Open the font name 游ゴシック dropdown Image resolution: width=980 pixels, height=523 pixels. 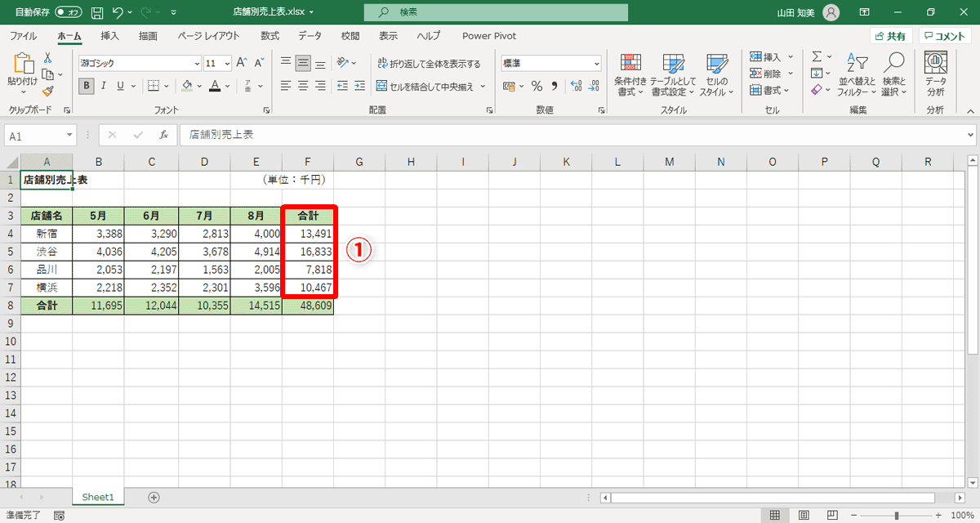[x=197, y=63]
